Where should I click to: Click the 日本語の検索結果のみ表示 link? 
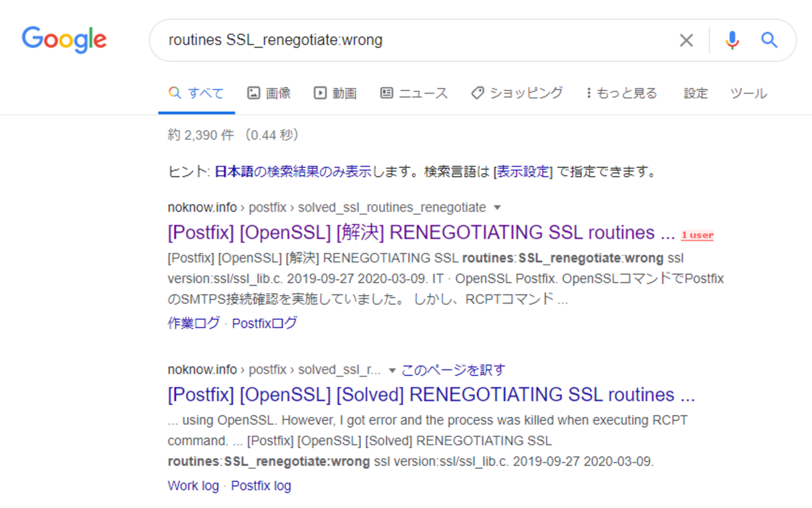point(293,172)
